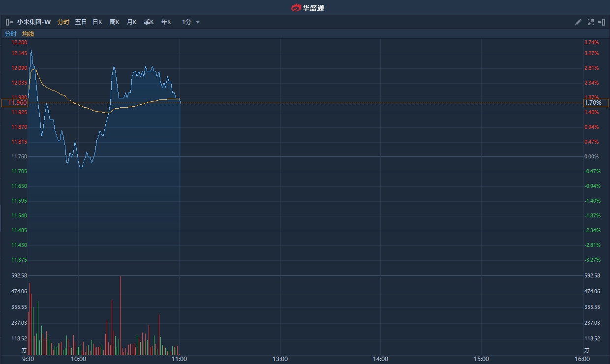Select the 日K daily candlestick tab

tap(97, 22)
